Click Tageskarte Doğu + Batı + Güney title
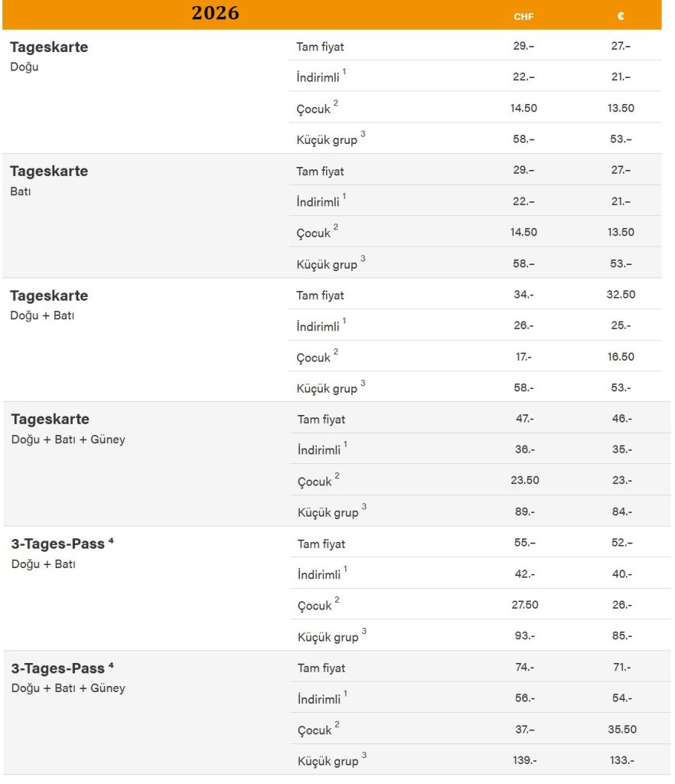Screen dimensions: 675x784 click(50, 419)
